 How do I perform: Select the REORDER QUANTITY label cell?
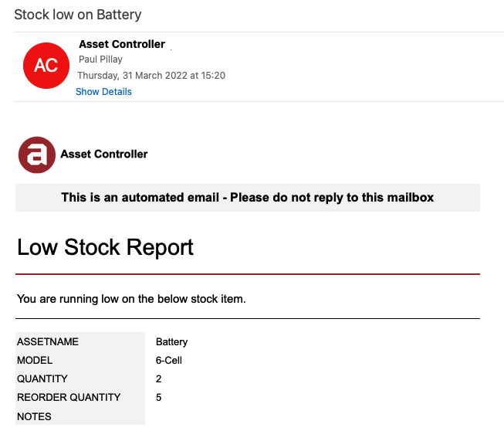(80, 397)
